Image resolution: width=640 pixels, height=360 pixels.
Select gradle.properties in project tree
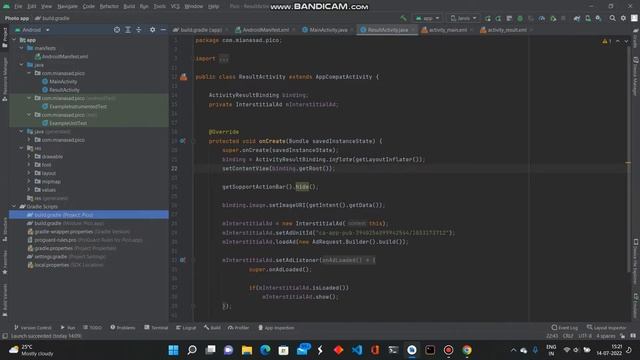coord(71,248)
